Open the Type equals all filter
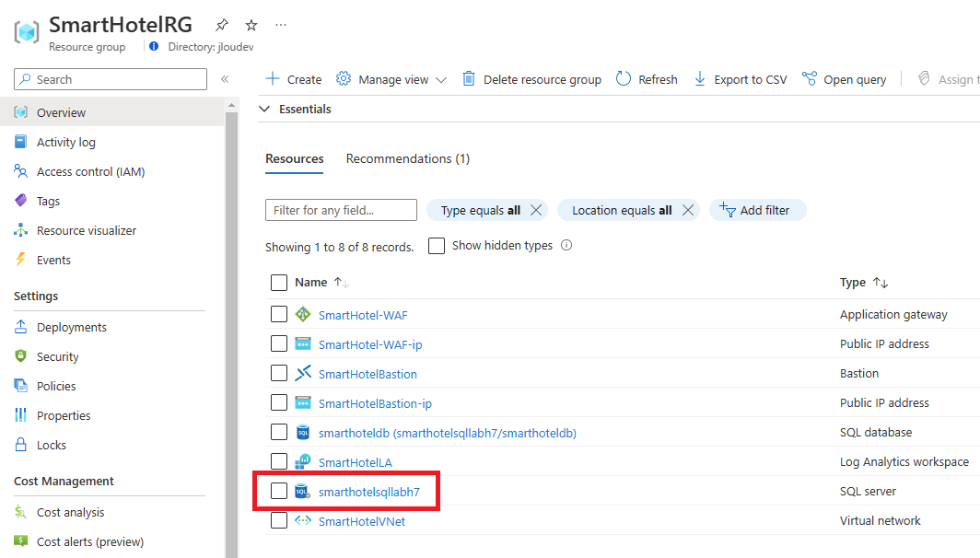Screen dimensions: 980x558 tap(480, 211)
